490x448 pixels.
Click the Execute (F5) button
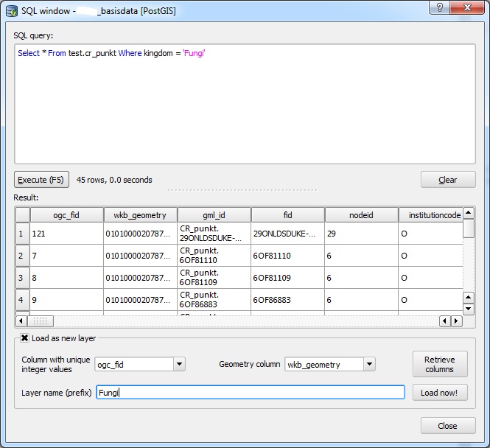click(x=41, y=180)
